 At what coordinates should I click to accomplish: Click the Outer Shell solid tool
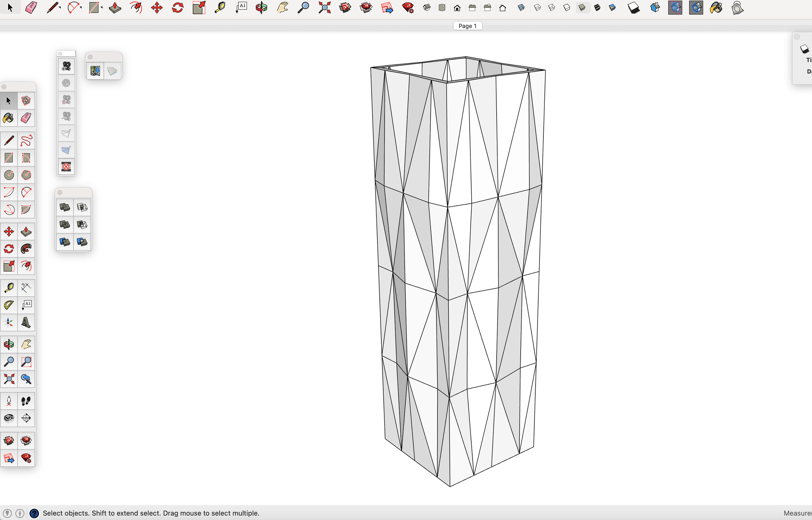pos(65,207)
